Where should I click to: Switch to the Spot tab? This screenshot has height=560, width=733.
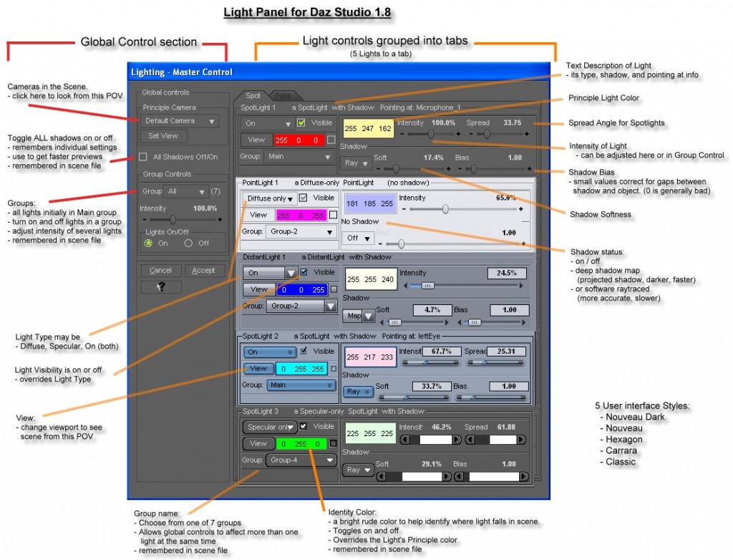click(x=253, y=95)
